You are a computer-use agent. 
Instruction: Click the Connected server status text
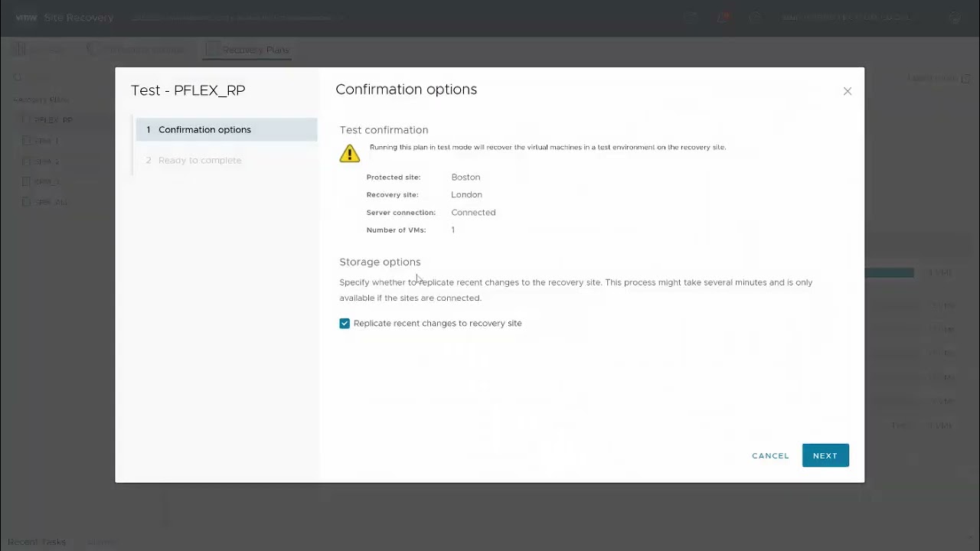tap(473, 212)
